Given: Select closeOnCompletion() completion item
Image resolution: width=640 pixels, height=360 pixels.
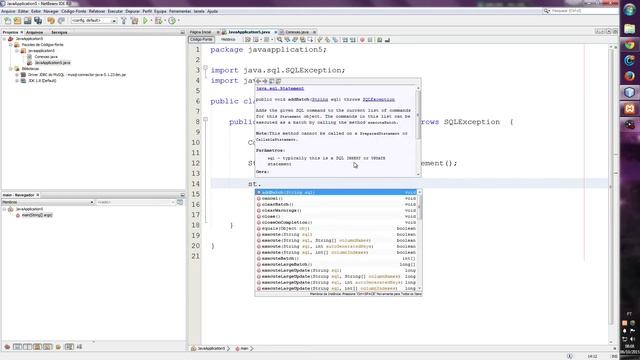Looking at the screenshot, I should (336, 222).
